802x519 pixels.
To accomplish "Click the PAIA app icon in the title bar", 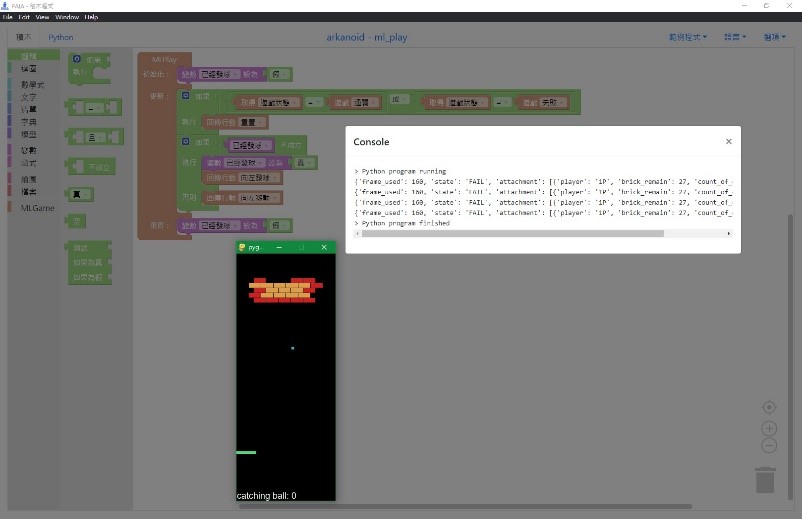I will coord(5,6).
